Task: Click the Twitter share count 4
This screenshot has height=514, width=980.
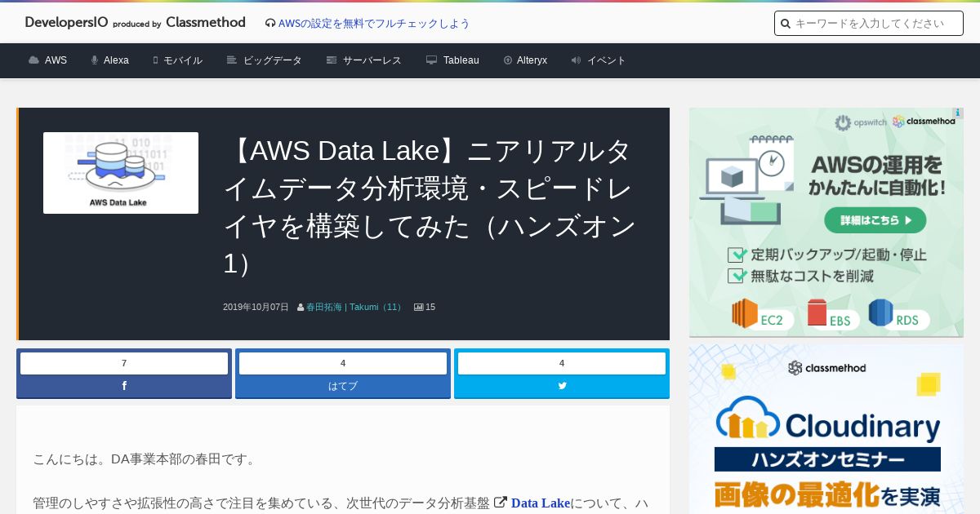Action: pyautogui.click(x=562, y=363)
